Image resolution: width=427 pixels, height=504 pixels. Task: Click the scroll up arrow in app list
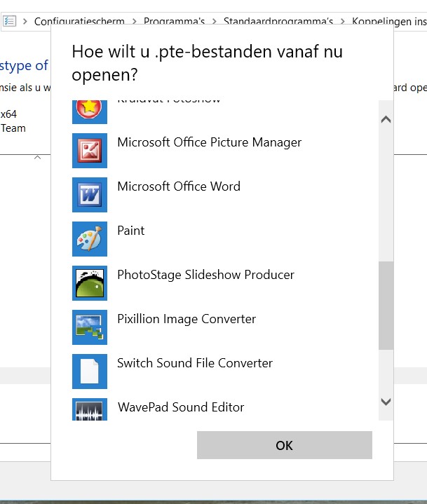click(386, 120)
